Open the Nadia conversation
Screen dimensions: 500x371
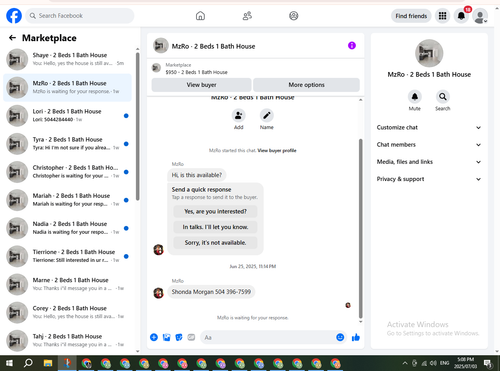tap(68, 228)
